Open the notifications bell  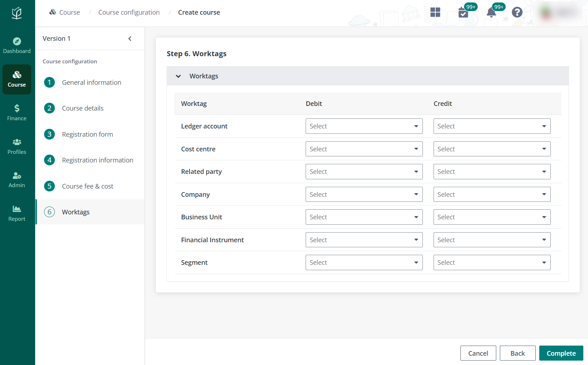click(x=491, y=13)
